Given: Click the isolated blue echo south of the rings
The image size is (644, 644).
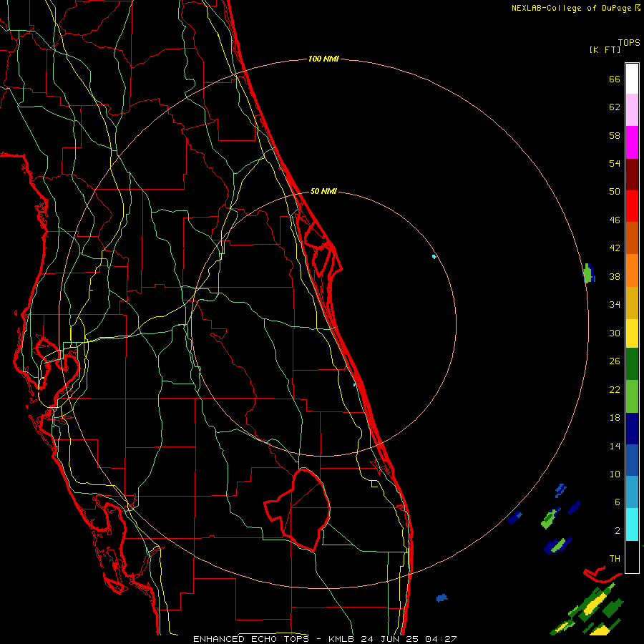Looking at the screenshot, I should coord(441,597).
